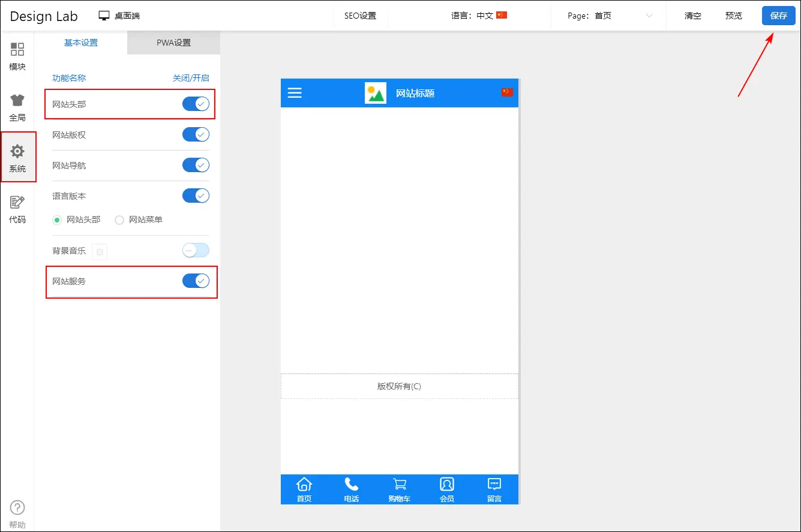Turn on the 背景音乐 toggle
Viewport: 801px width, 532px height.
pos(196,250)
